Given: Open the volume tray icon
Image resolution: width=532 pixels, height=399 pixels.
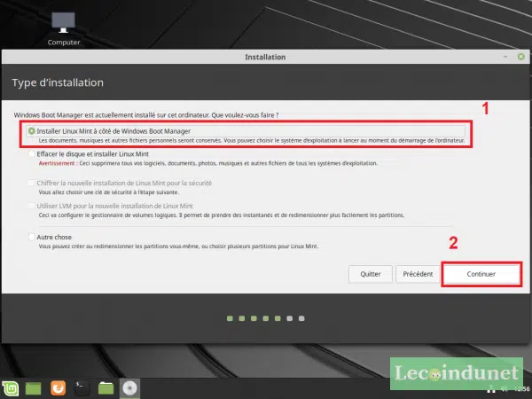Looking at the screenshot, I should tap(505, 389).
